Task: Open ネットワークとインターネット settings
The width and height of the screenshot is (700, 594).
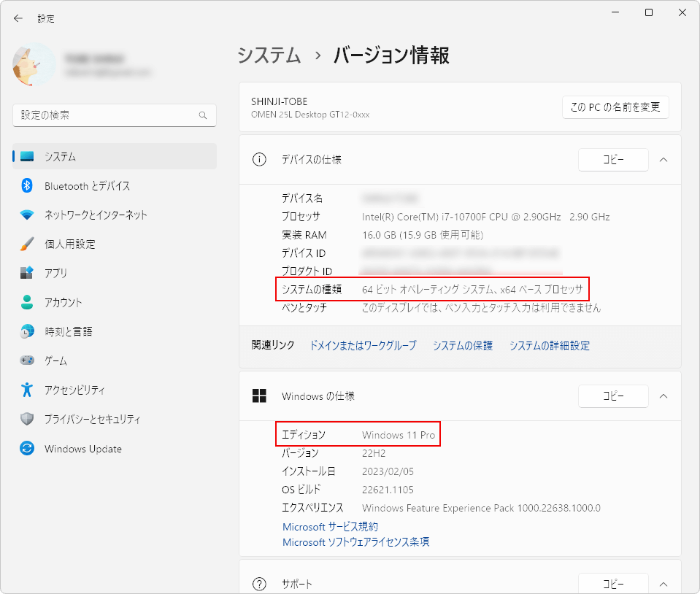Action: pyautogui.click(x=115, y=215)
